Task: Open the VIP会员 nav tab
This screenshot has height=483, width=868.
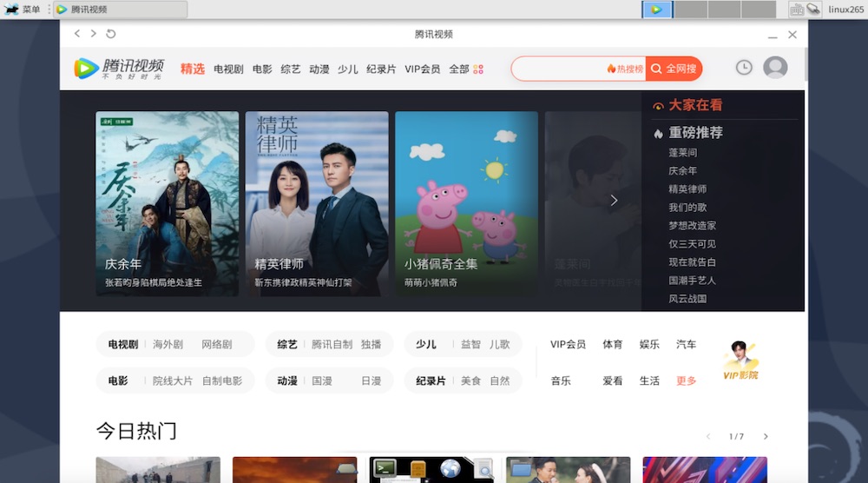Action: [x=423, y=69]
